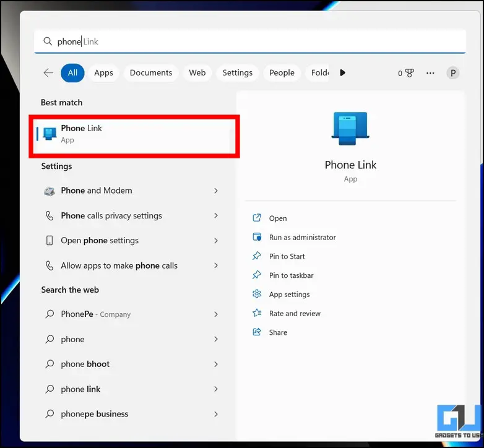Click the mobile device icon beside Open phone settings
The height and width of the screenshot is (448, 484).
pyautogui.click(x=50, y=241)
